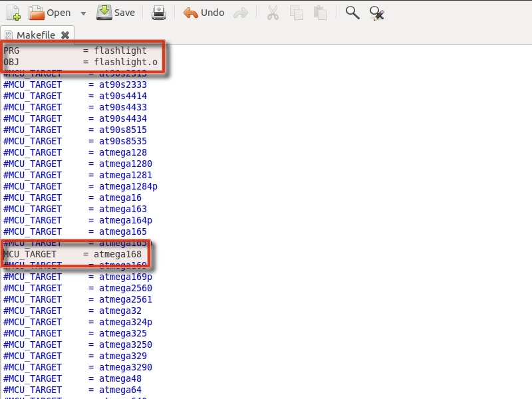Screen dimensions: 532x399
Task: Click the line with at90s4433
Action: tap(75, 107)
